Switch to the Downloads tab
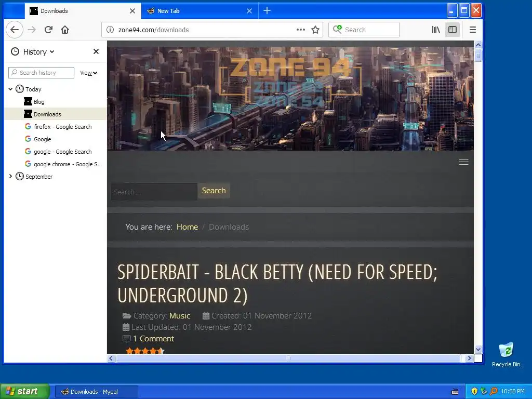This screenshot has width=532, height=399. point(82,11)
